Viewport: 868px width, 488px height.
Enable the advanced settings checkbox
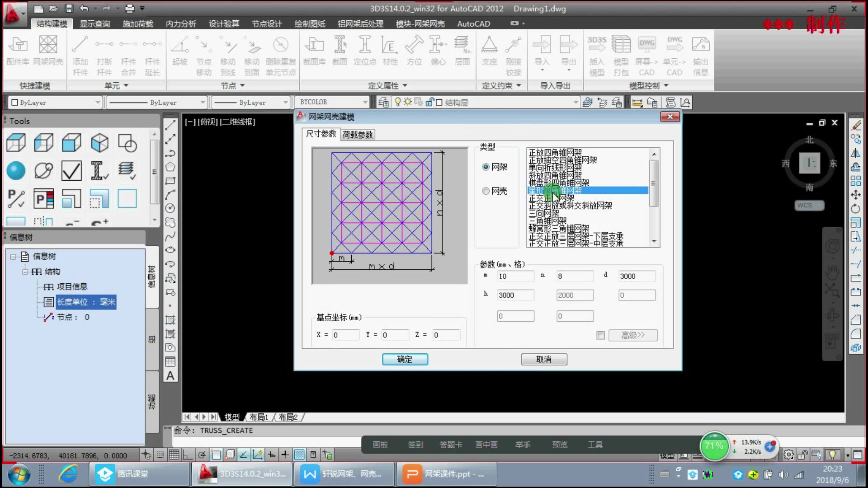(x=600, y=335)
